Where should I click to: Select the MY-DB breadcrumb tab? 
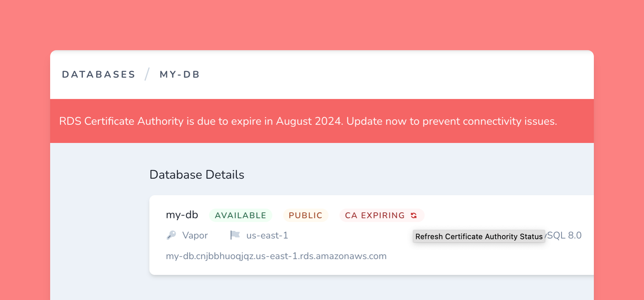coord(179,74)
